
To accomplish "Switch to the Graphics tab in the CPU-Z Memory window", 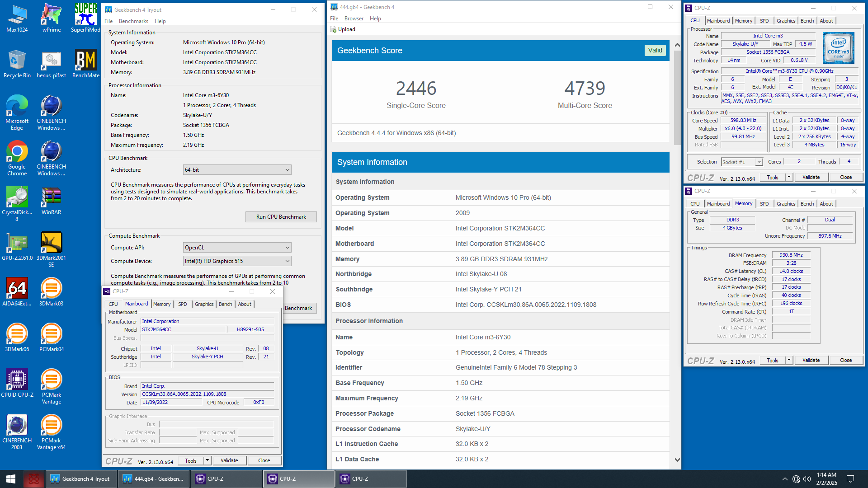I will click(786, 204).
